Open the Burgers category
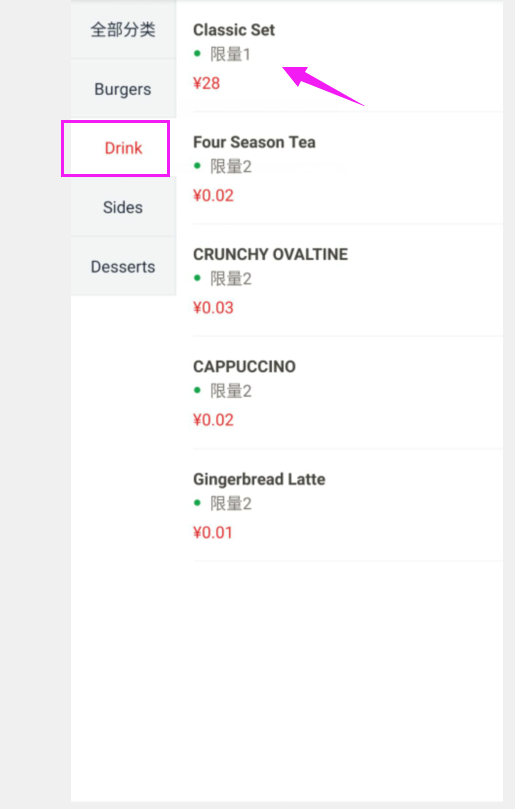The width and height of the screenshot is (515, 809). pos(123,89)
